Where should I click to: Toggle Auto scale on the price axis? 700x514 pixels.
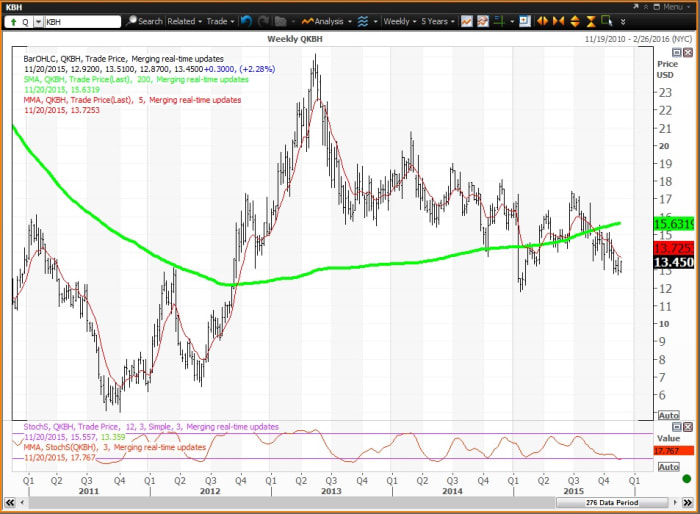tap(669, 415)
